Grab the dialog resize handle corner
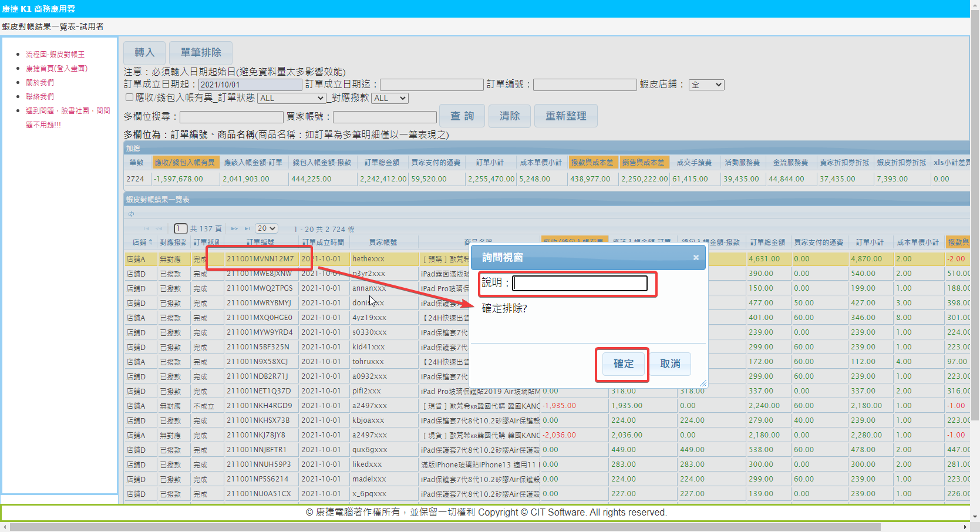This screenshot has height=532, width=980. click(703, 383)
